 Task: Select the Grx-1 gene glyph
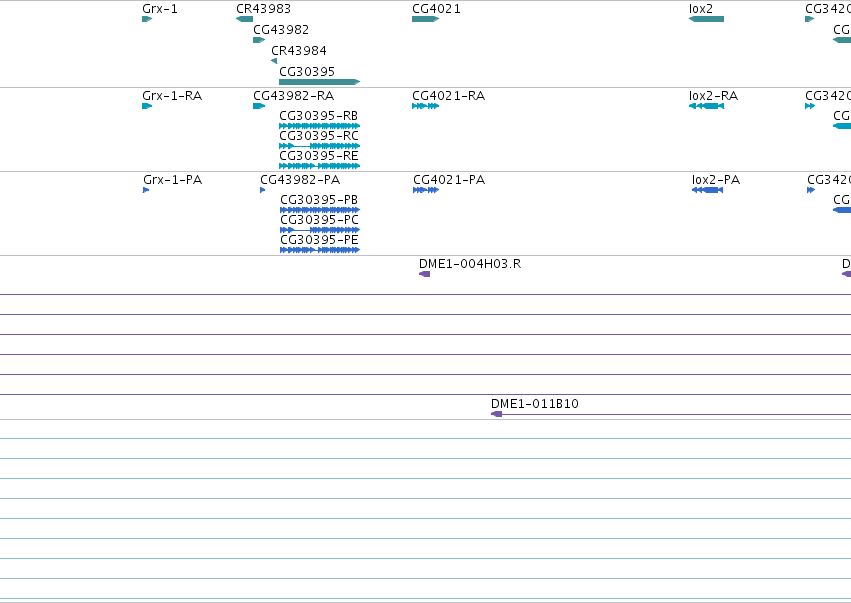coord(147,19)
